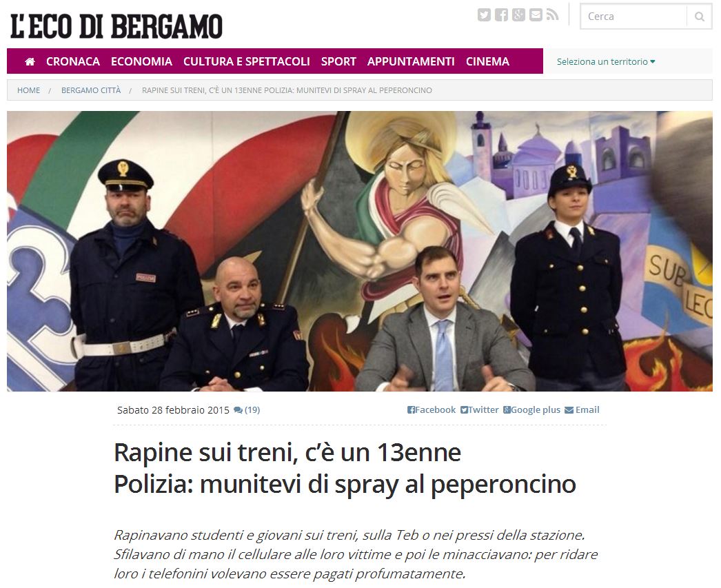Viewport: 721px width, 588px height.
Task: Go to homepage via house icon
Action: (30, 61)
